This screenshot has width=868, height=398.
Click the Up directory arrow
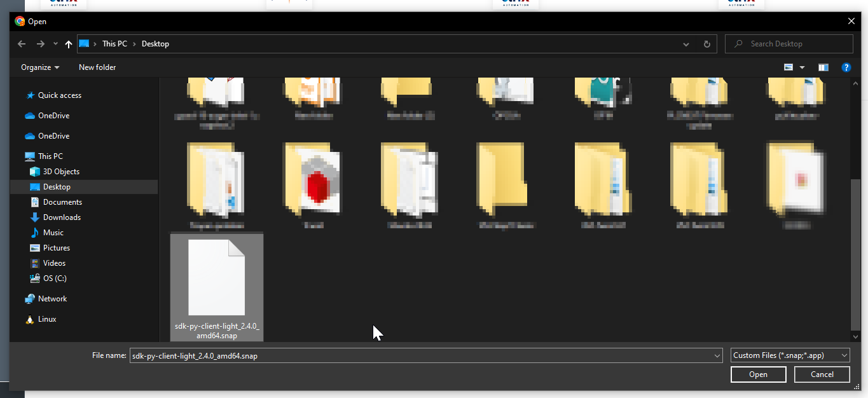(69, 44)
